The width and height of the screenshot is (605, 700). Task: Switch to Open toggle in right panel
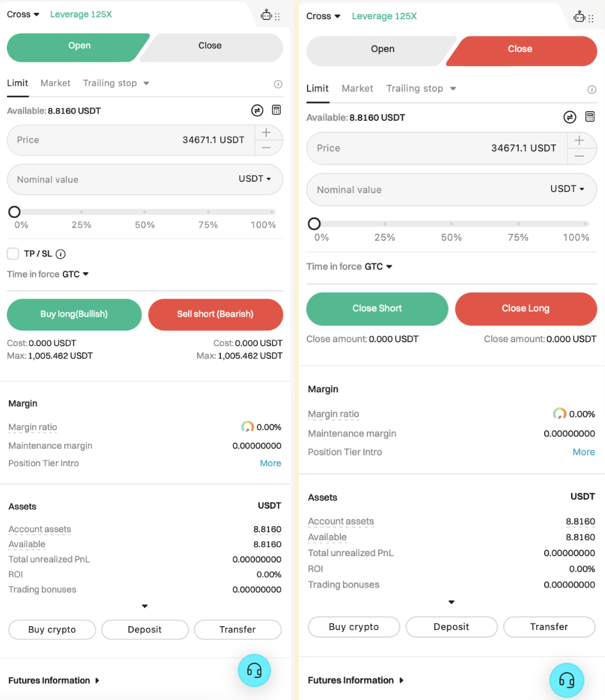coord(383,49)
